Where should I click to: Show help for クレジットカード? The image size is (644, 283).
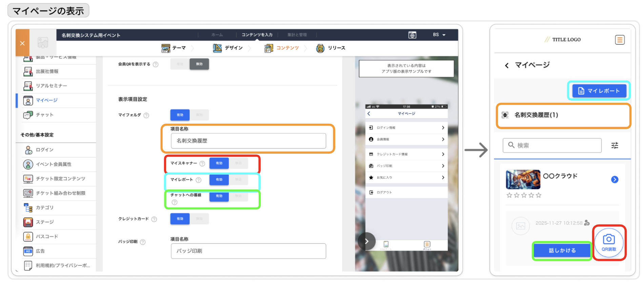(154, 219)
